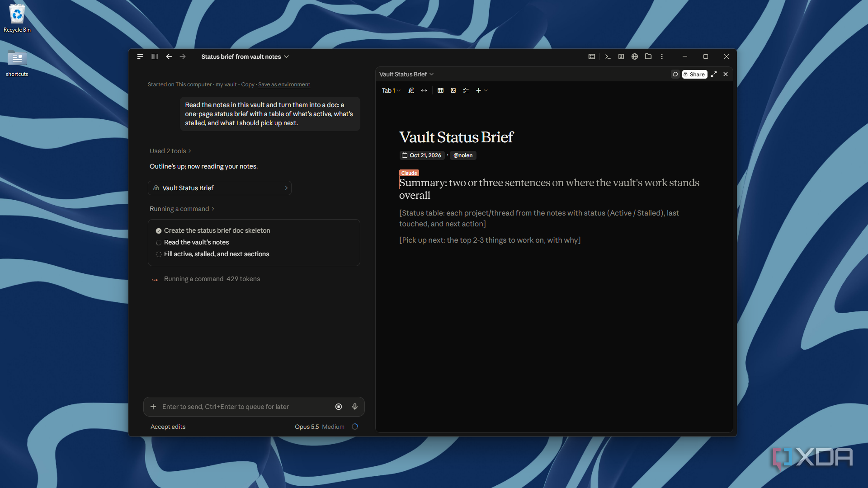This screenshot has height=488, width=868.
Task: Open Status brief from vault notes dropdown
Action: click(245, 56)
